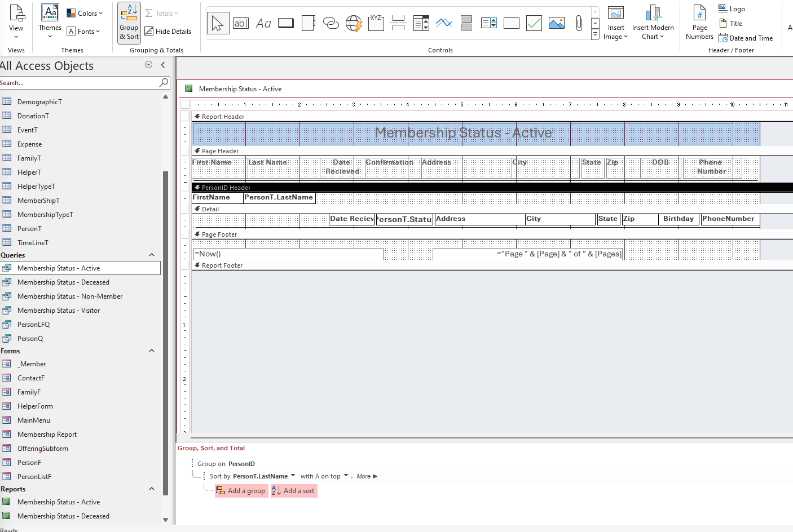Pick the Label tool from Controls
The height and width of the screenshot is (532, 793).
[x=263, y=23]
